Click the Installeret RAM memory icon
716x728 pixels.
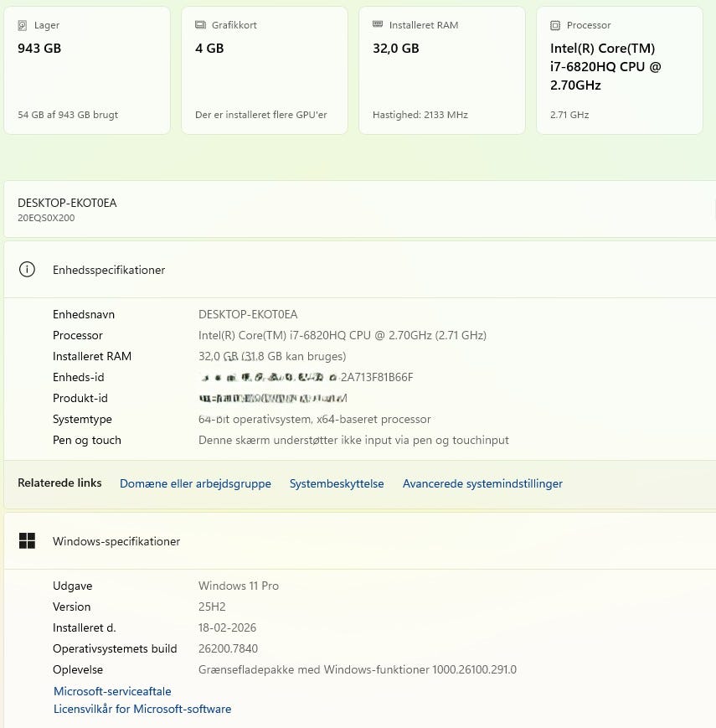click(378, 26)
